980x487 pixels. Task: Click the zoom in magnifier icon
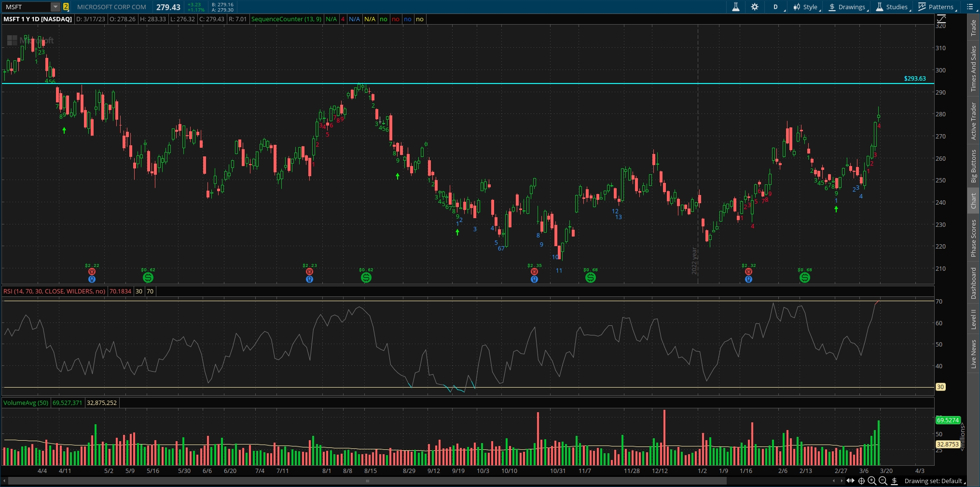[872, 481]
